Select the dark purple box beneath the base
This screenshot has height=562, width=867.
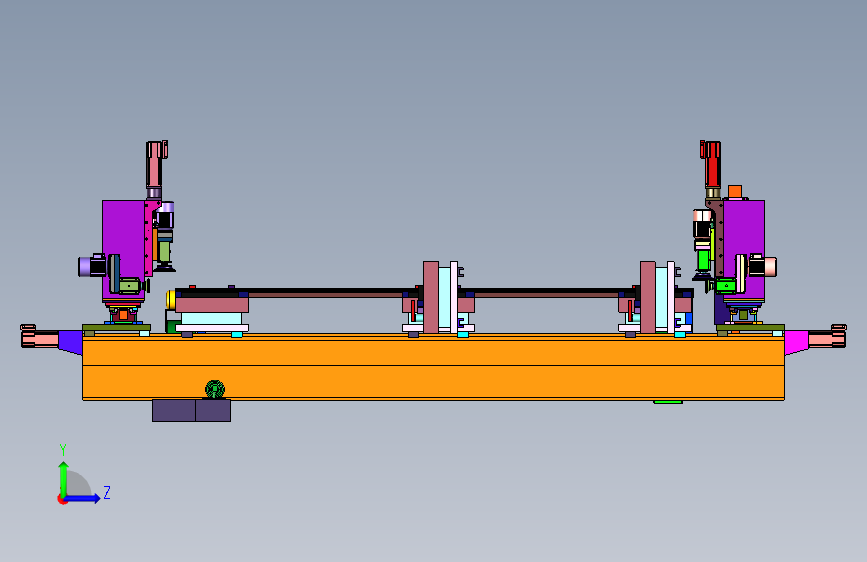[x=191, y=410]
